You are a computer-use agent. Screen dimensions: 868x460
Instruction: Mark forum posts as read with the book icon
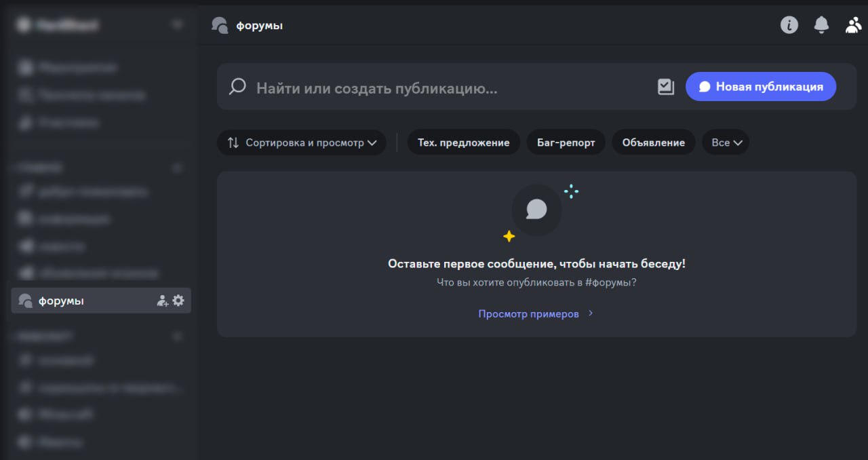(x=665, y=86)
